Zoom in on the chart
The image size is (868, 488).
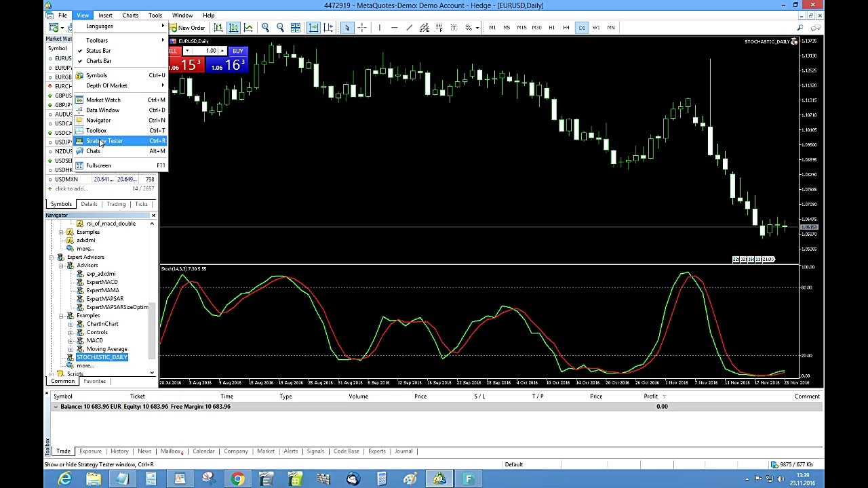[265, 28]
